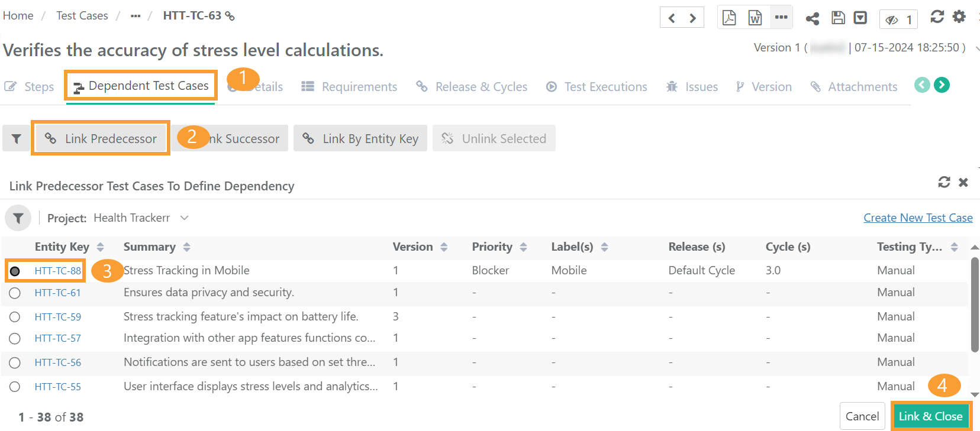This screenshot has width=980, height=431.
Task: Go to next test case arrow
Action: 692,18
